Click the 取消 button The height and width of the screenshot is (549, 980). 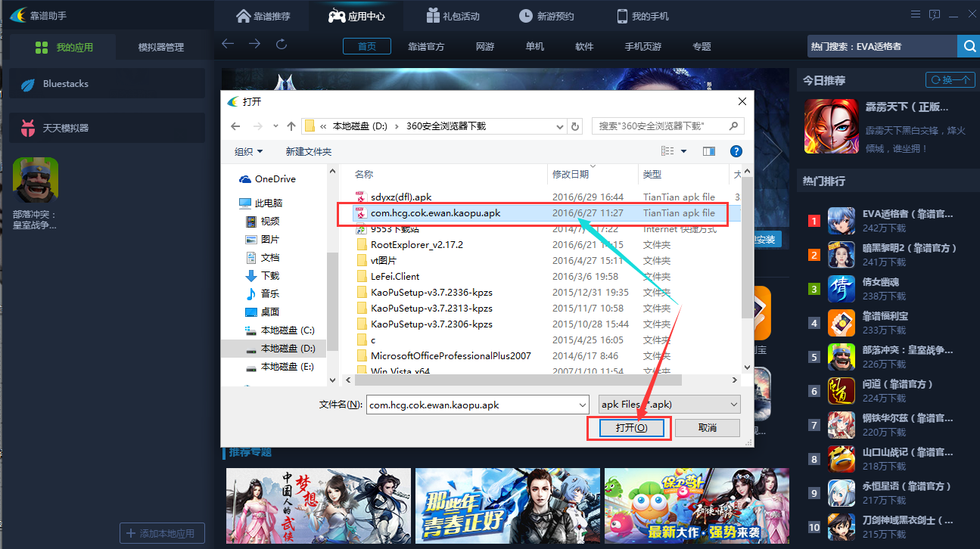[707, 427]
